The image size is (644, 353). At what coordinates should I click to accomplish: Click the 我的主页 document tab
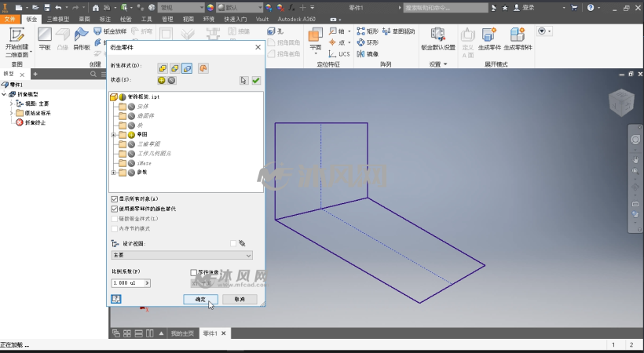tap(182, 333)
